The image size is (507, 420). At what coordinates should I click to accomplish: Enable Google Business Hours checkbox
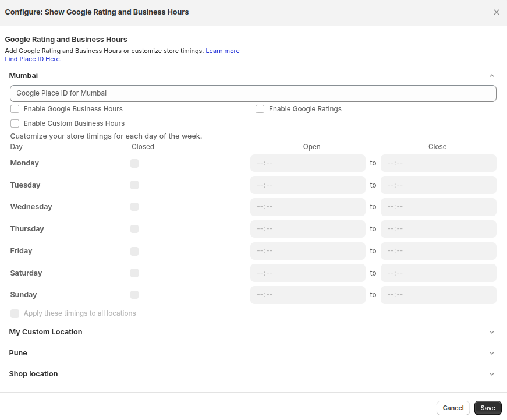pos(15,109)
